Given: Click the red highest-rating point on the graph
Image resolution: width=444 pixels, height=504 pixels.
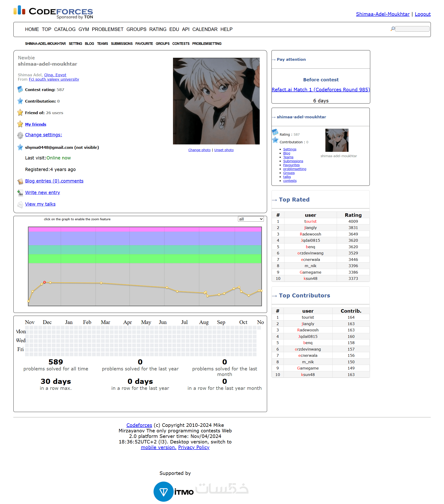Looking at the screenshot, I should [44, 282].
